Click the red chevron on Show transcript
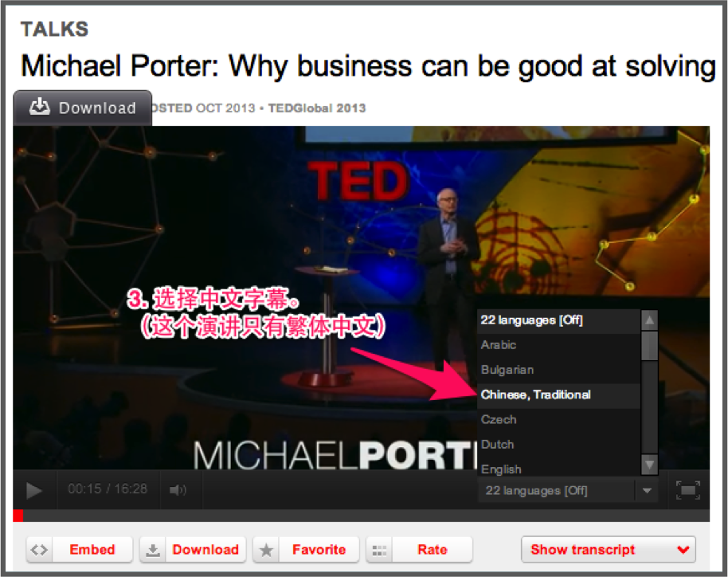The image size is (728, 577). pyautogui.click(x=683, y=550)
